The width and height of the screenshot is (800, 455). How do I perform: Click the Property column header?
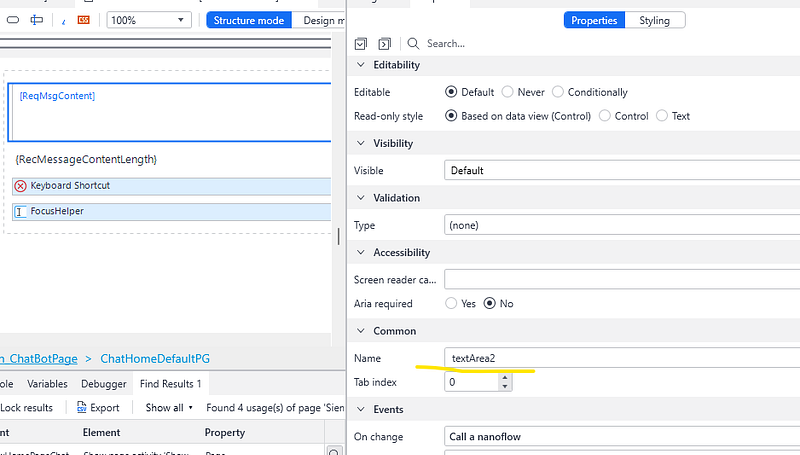(225, 433)
